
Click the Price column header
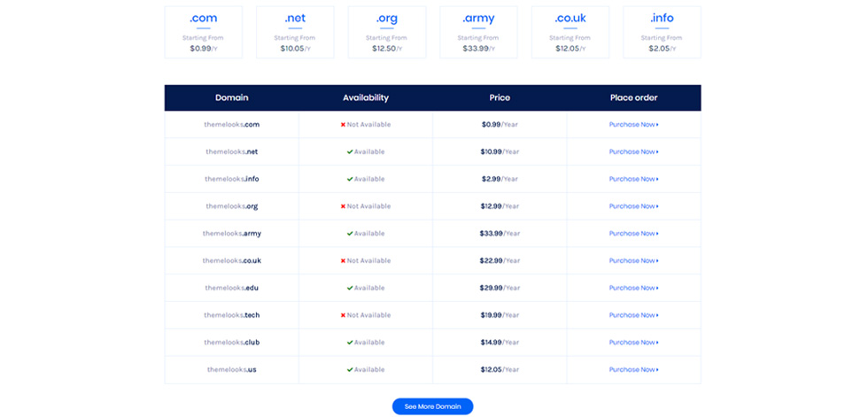(x=500, y=98)
